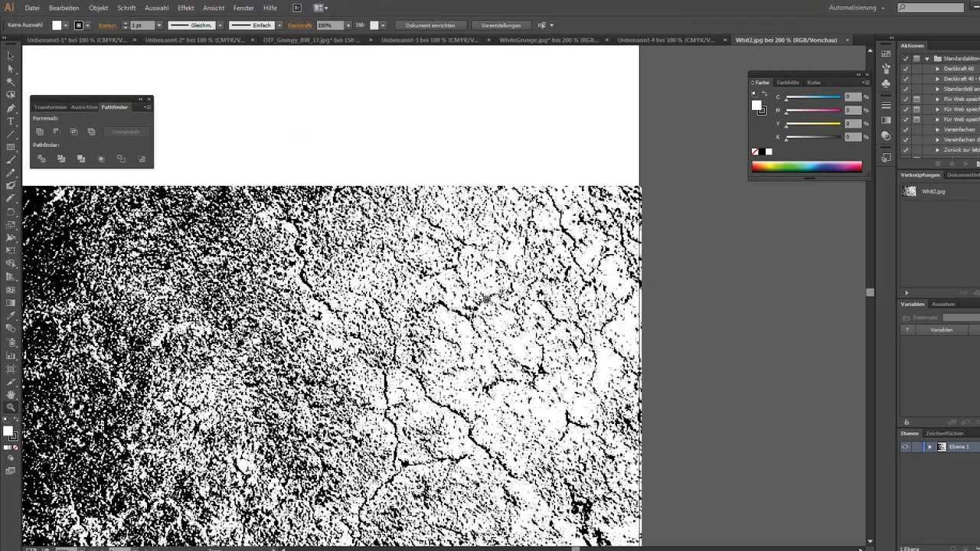Image resolution: width=980 pixels, height=551 pixels.
Task: Open the Deckkraft opacity dropdown arrow
Action: 348,25
